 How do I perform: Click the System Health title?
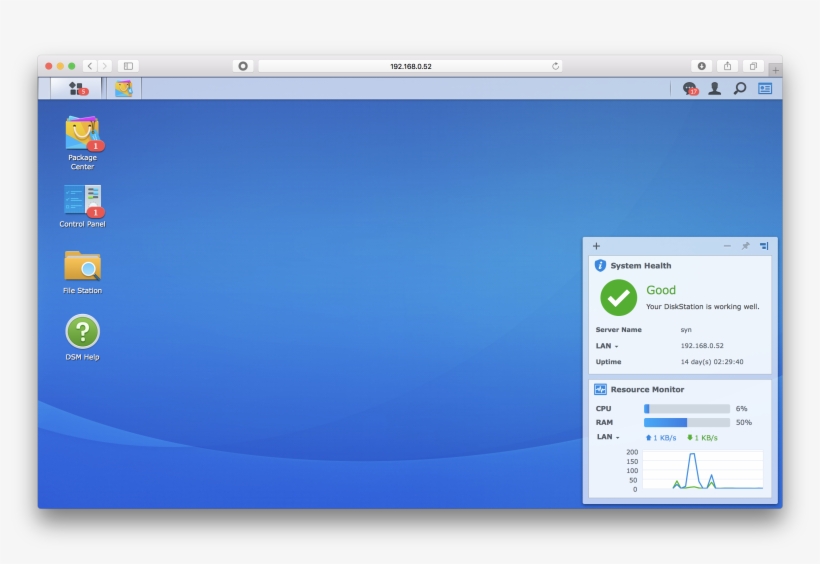(641, 266)
